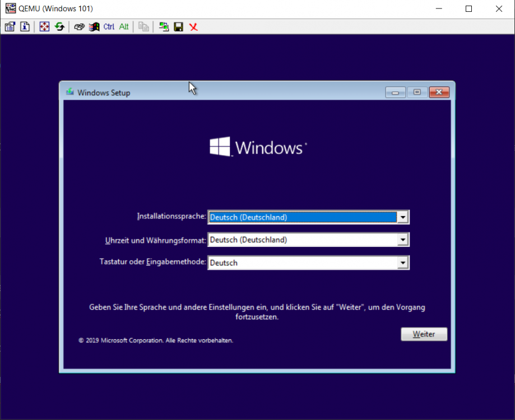Toggle the Ctrl key in toolbar
515x420 pixels.
tap(109, 26)
